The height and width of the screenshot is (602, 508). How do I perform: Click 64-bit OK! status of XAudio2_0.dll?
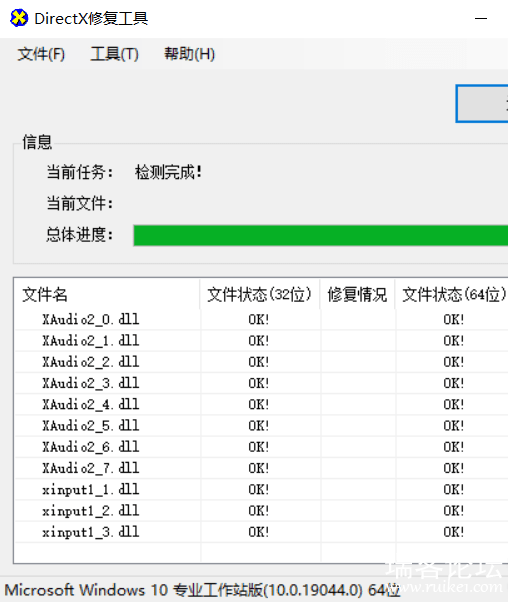pos(453,319)
